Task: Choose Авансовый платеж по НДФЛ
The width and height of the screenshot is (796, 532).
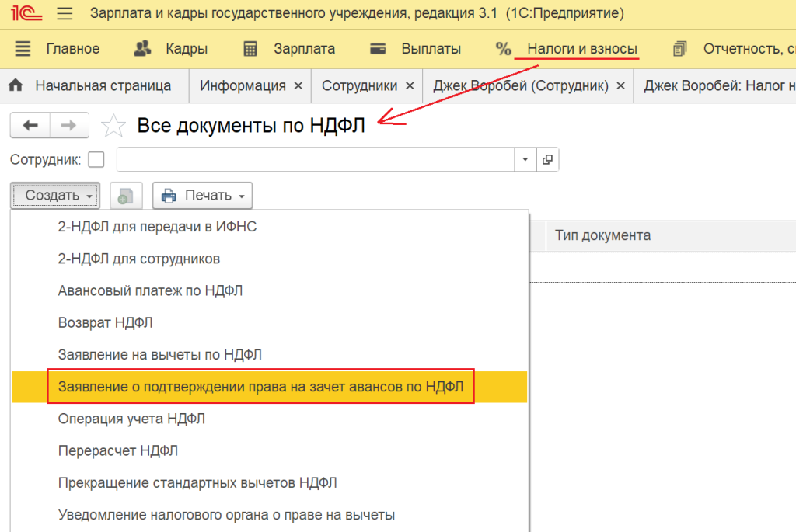Action: coord(150,290)
